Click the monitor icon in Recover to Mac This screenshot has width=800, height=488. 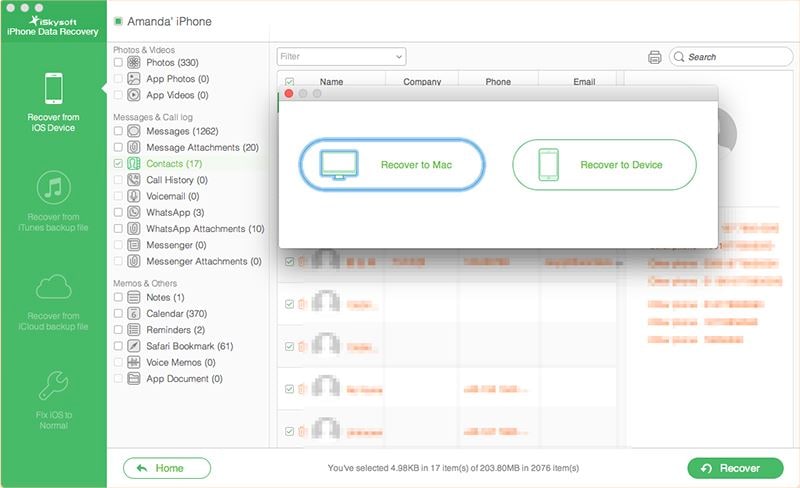pos(339,164)
